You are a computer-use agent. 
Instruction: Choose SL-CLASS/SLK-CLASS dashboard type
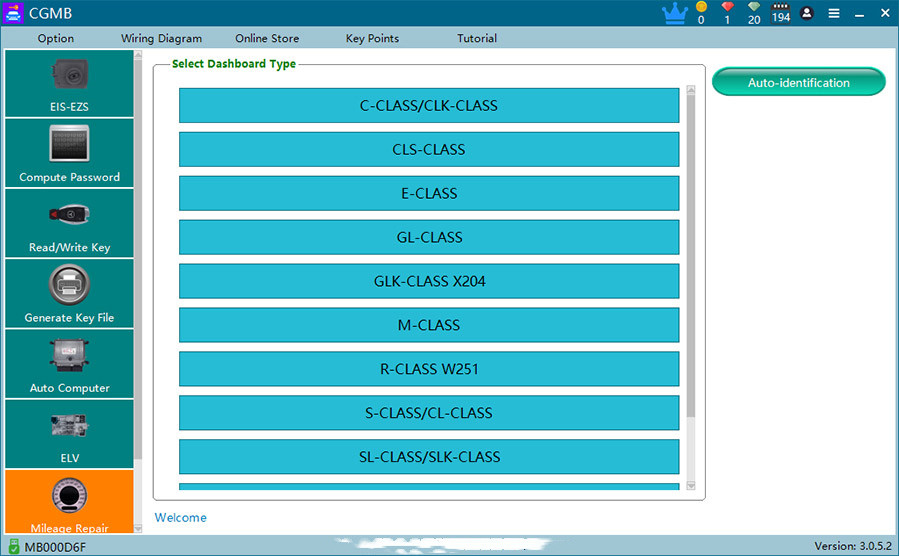pos(429,457)
